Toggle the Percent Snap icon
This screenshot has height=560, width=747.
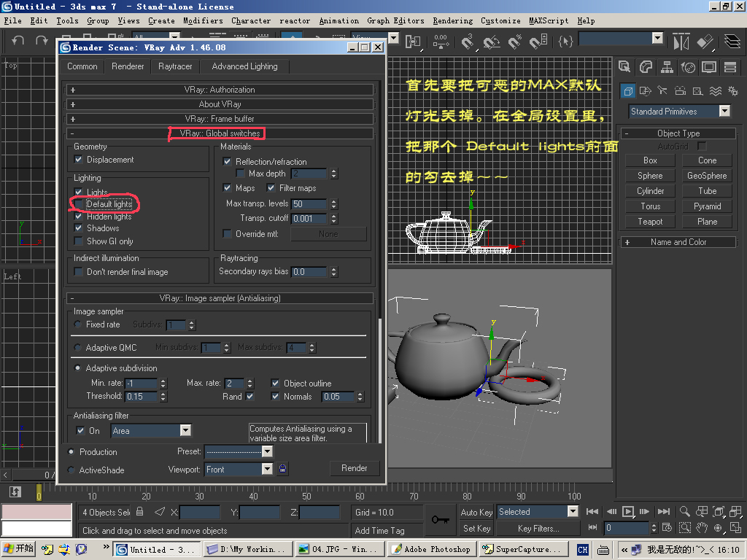[x=514, y=42]
